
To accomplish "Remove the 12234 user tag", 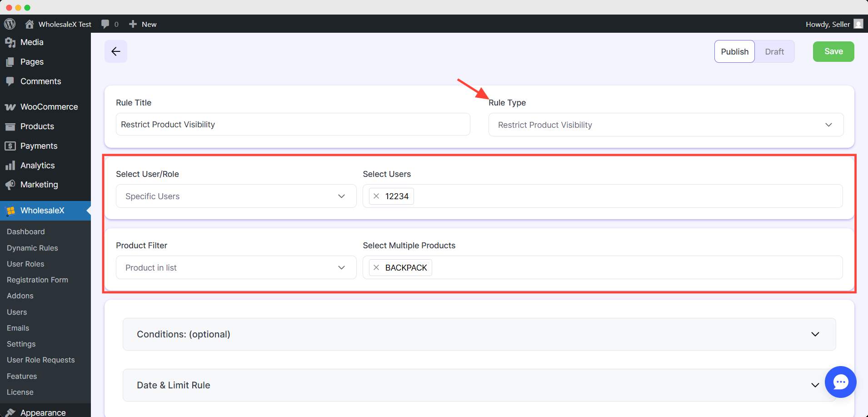I will click(x=376, y=196).
